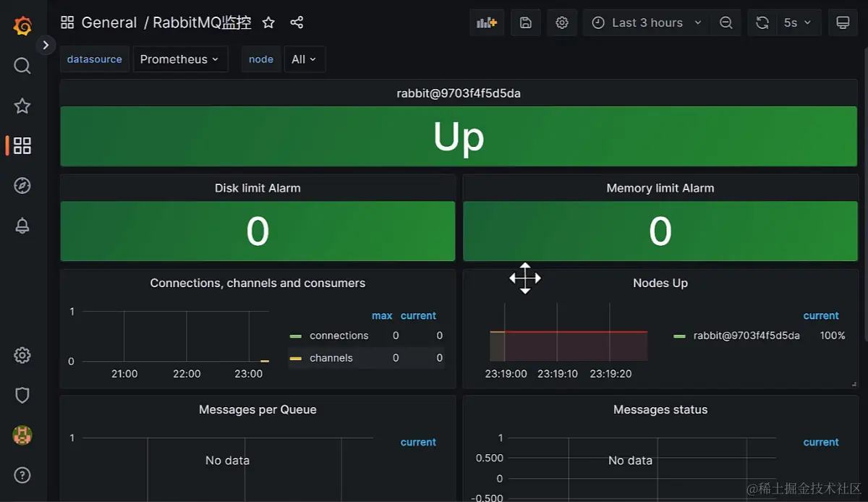This screenshot has width=868, height=502.
Task: Sort connections legend by max column
Action: click(382, 315)
